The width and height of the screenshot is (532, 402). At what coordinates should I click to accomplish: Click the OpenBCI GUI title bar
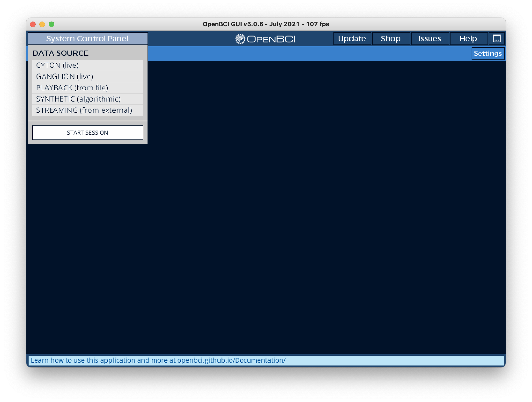266,24
